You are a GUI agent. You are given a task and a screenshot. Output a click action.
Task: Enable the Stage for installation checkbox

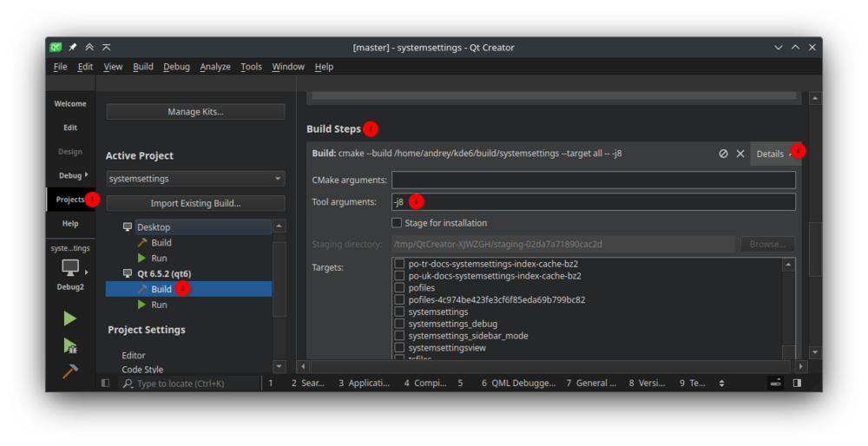397,223
